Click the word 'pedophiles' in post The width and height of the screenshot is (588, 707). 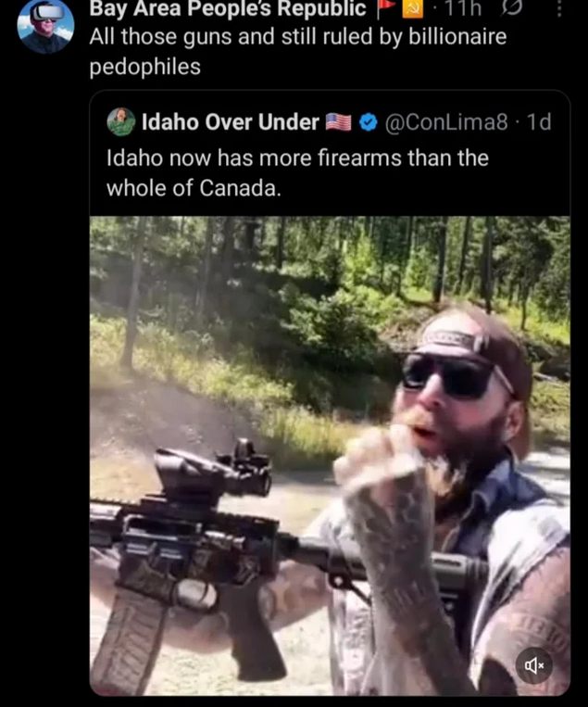click(x=145, y=67)
